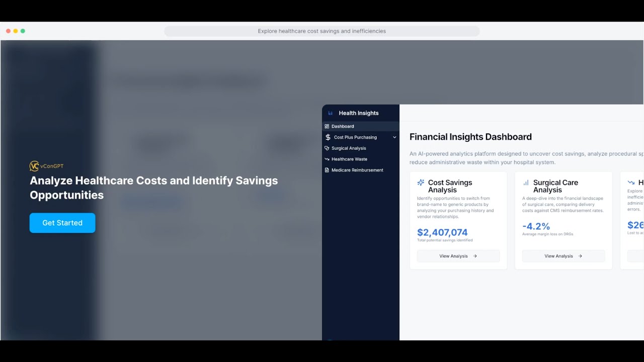
Task: Go to Surgical Analysis label in sidebar
Action: click(x=349, y=148)
